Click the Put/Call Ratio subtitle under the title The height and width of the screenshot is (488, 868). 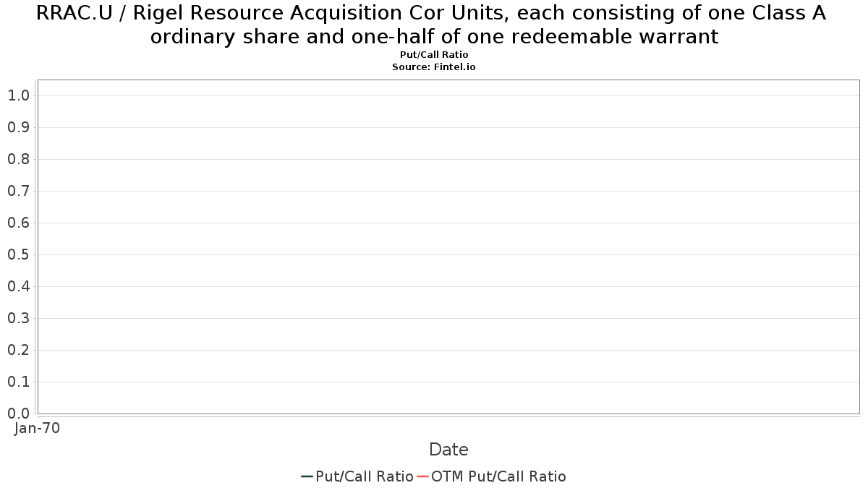click(434, 55)
